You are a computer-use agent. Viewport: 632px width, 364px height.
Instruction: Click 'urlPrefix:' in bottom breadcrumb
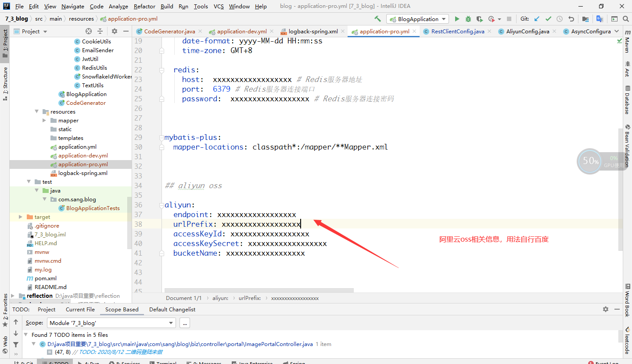pyautogui.click(x=249, y=298)
